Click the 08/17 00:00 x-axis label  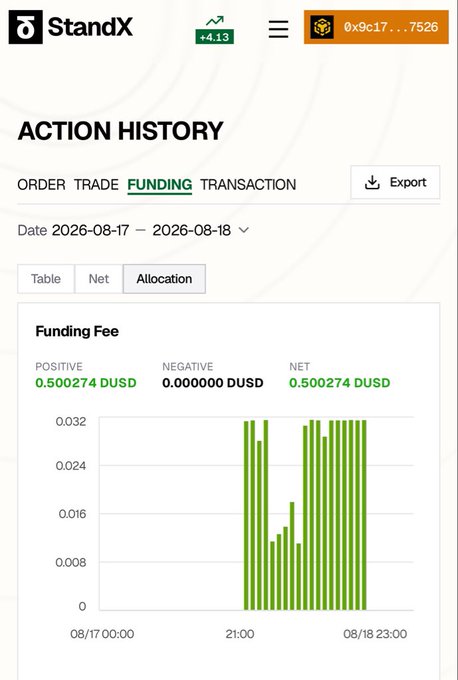102,634
